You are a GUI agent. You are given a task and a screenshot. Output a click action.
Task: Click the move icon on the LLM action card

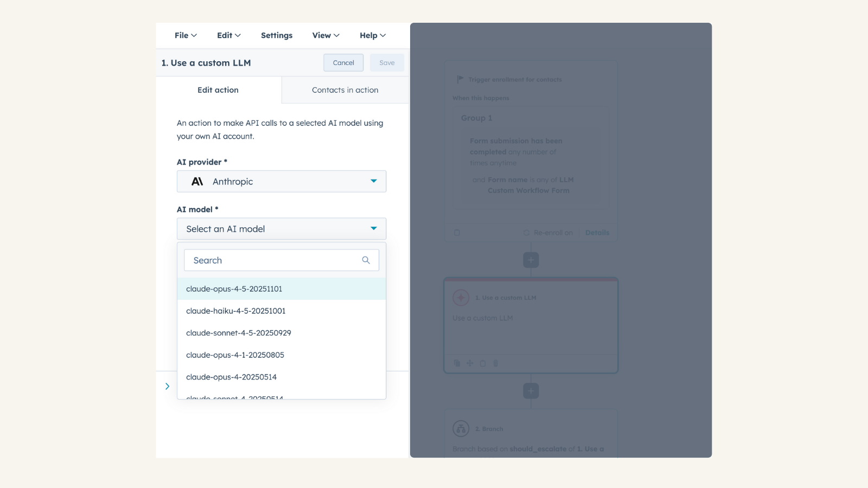470,363
